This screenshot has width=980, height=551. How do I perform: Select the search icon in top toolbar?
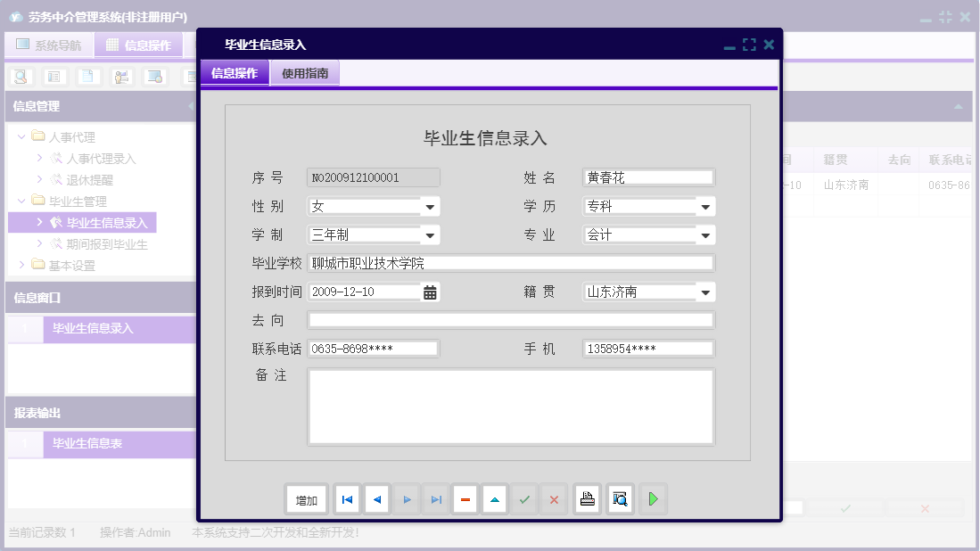click(x=20, y=77)
